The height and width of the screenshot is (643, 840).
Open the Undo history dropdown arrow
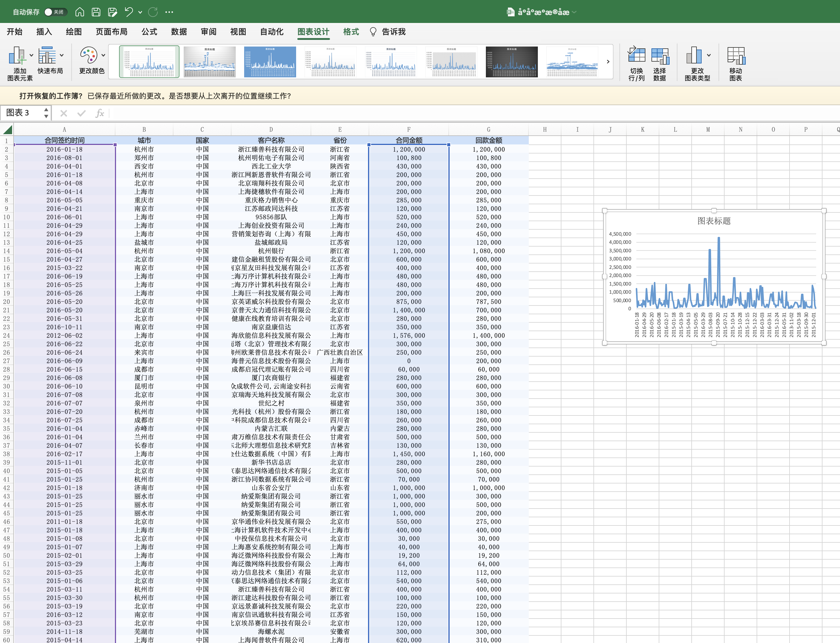pyautogui.click(x=141, y=12)
